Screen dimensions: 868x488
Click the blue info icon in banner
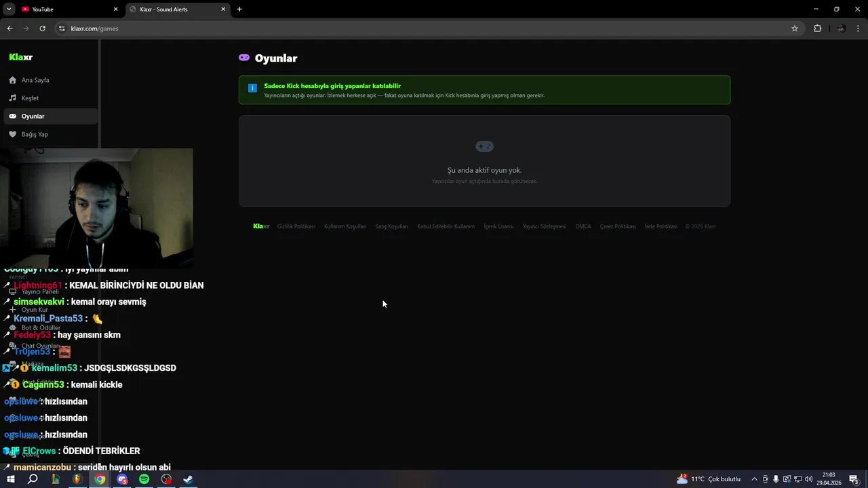(x=252, y=88)
